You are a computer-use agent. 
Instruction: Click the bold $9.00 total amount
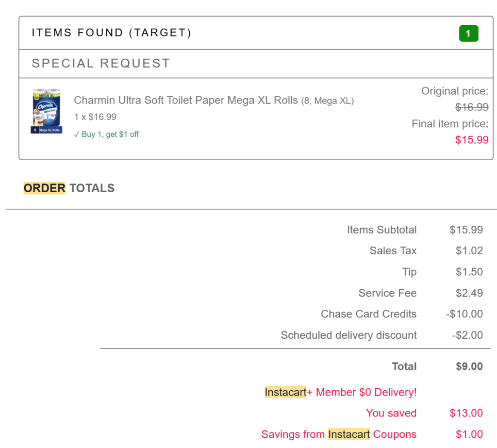click(469, 366)
